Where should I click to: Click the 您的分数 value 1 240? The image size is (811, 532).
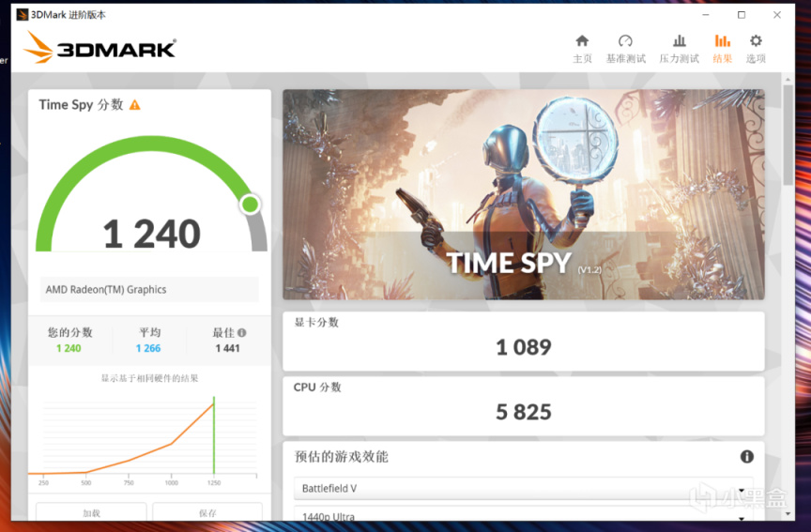coord(69,348)
